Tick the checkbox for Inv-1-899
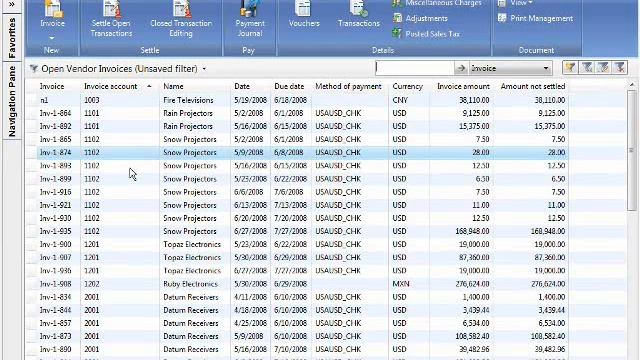The width and height of the screenshot is (640, 360). click(x=32, y=179)
